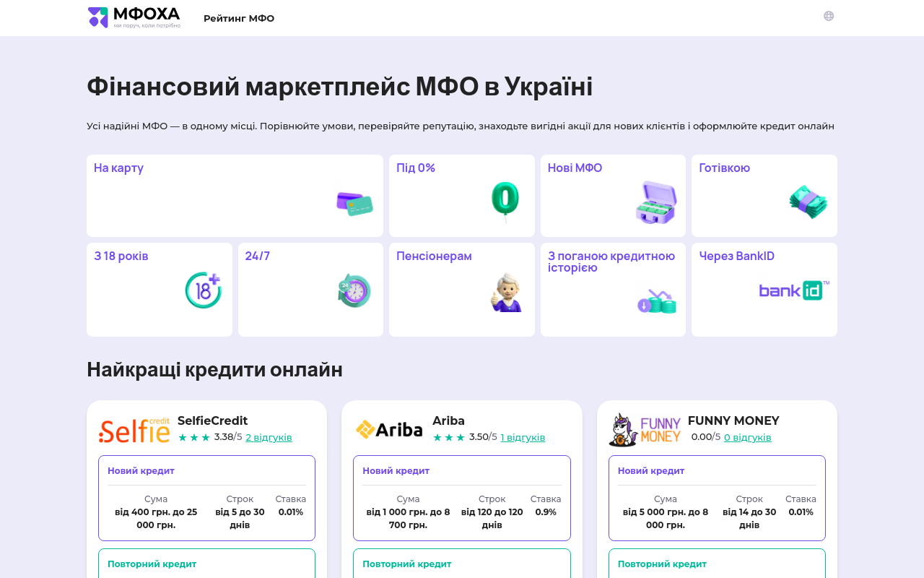This screenshot has height=578, width=924.
Task: Click the bank id logo icon
Action: (x=794, y=290)
